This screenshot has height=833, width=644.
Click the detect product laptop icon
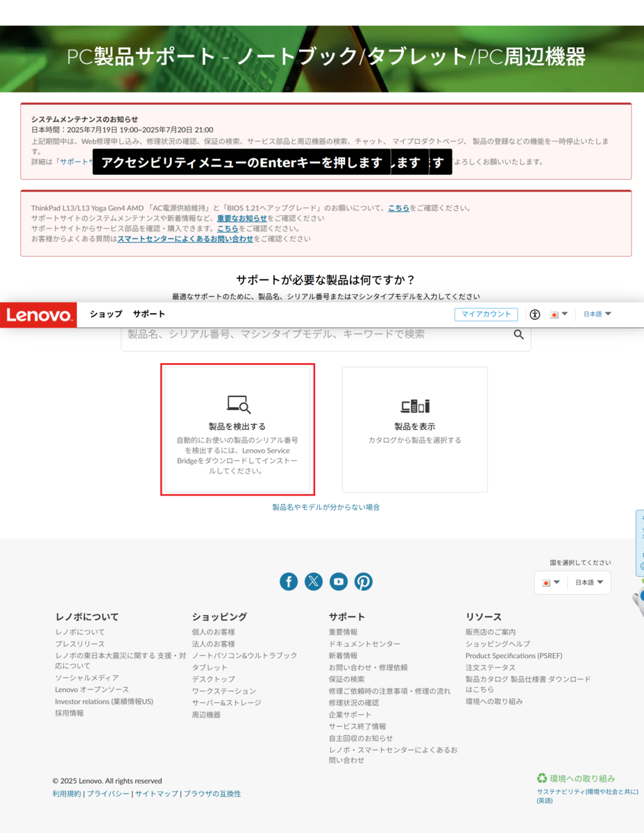tap(239, 405)
